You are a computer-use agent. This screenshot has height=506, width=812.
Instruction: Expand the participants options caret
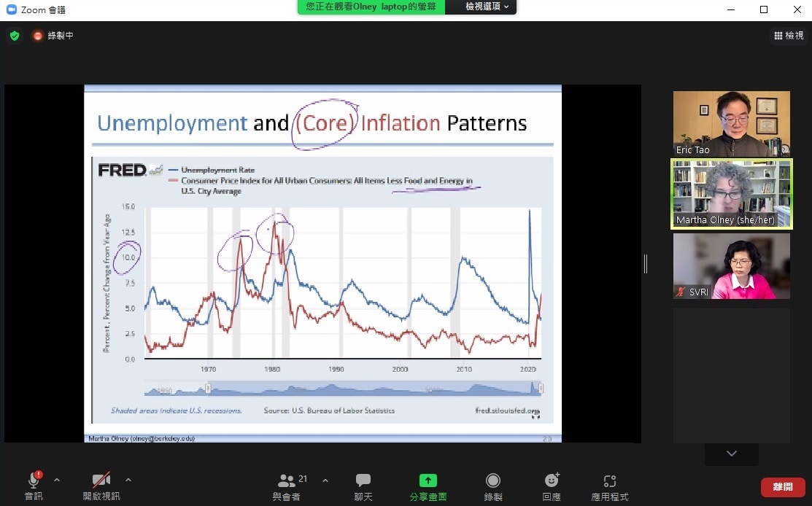(x=325, y=480)
